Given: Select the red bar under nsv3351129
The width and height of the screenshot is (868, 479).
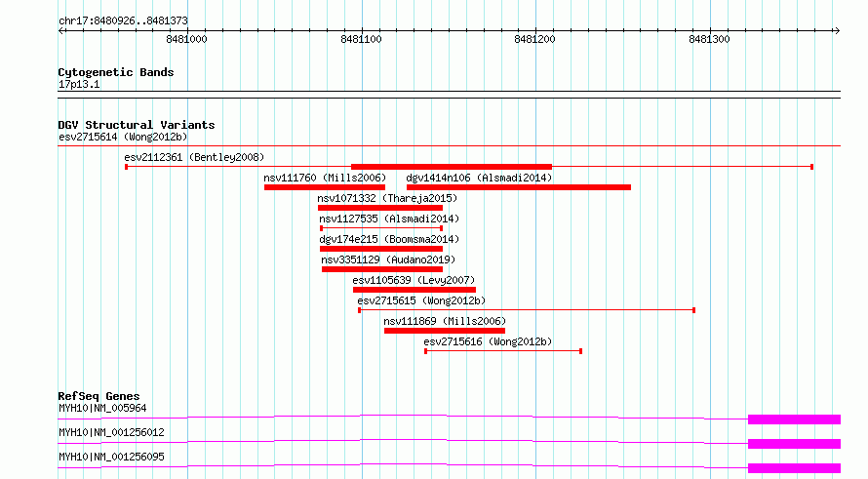Looking at the screenshot, I should (382, 269).
